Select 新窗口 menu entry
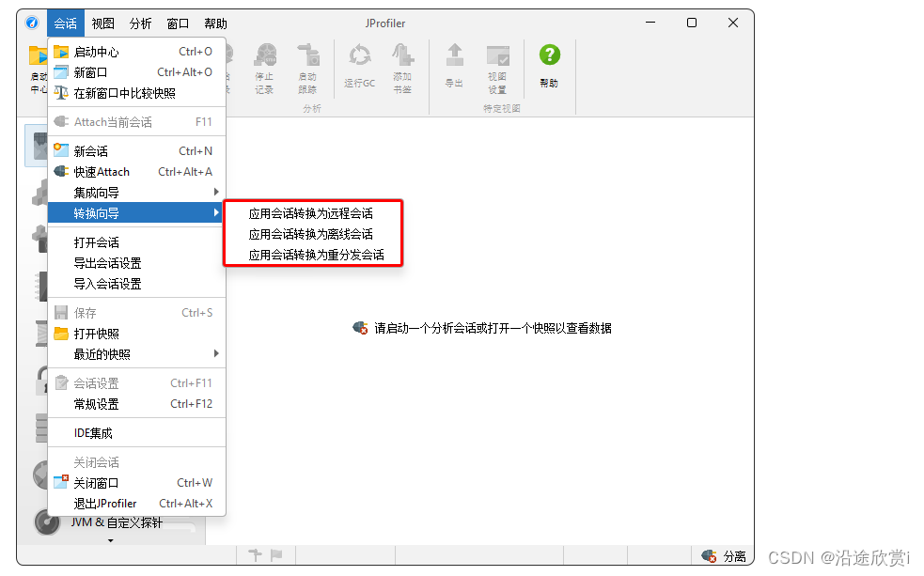 point(136,72)
